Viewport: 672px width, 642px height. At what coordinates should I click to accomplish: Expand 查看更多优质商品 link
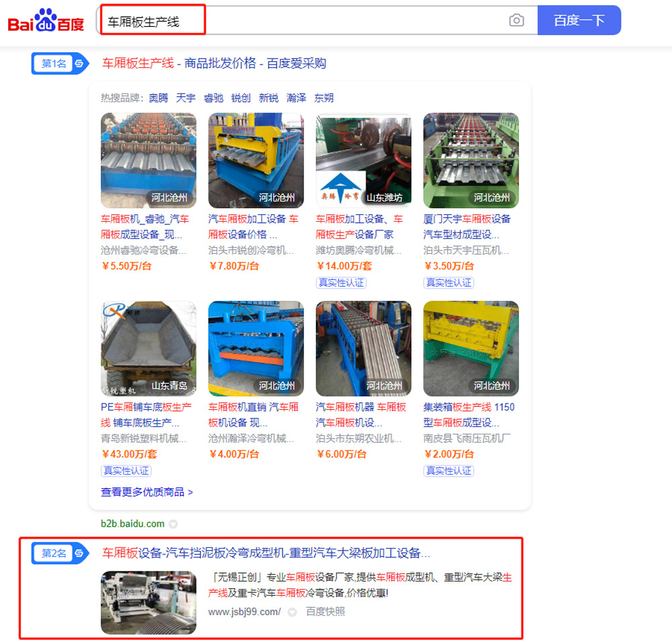[x=147, y=492]
